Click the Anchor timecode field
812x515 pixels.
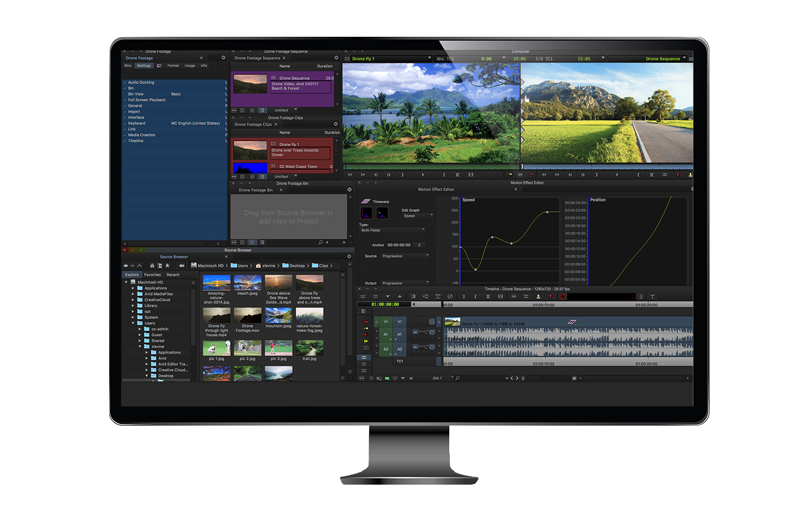pyautogui.click(x=399, y=245)
